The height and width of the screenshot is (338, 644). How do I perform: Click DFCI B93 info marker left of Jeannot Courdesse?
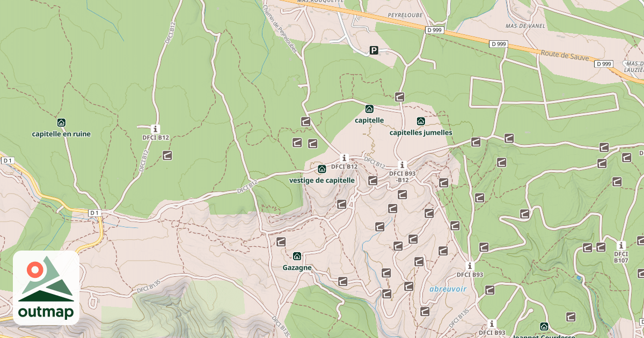pyautogui.click(x=492, y=324)
